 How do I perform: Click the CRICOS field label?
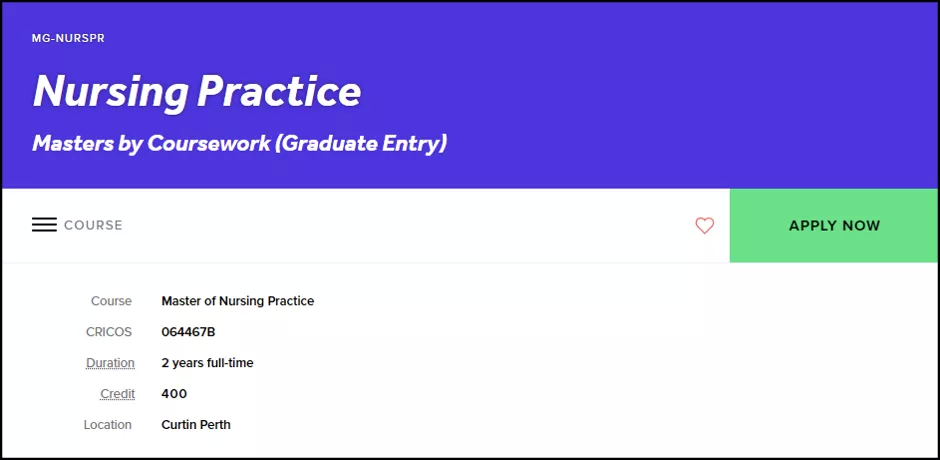point(109,332)
